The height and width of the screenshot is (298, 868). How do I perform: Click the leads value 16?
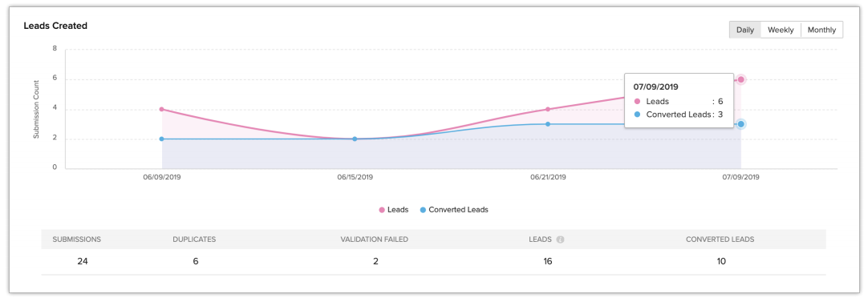(x=548, y=261)
